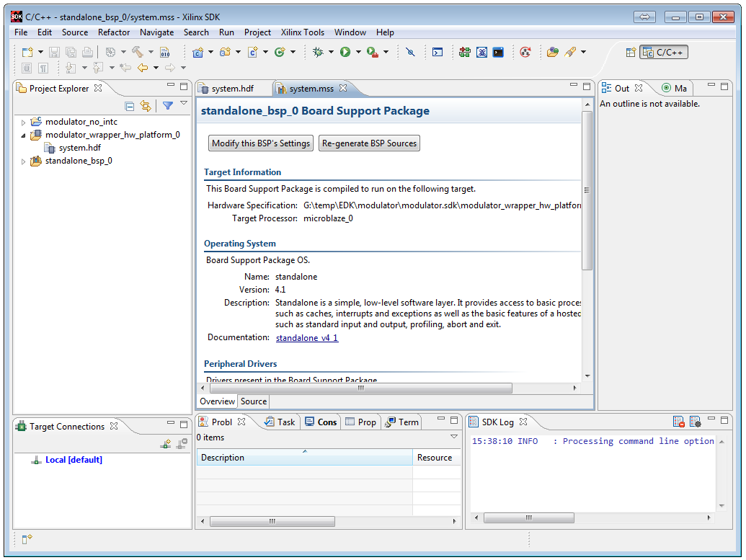Viewport: 746px width, 560px height.
Task: Open the Problems view menu chevron
Action: 454,437
